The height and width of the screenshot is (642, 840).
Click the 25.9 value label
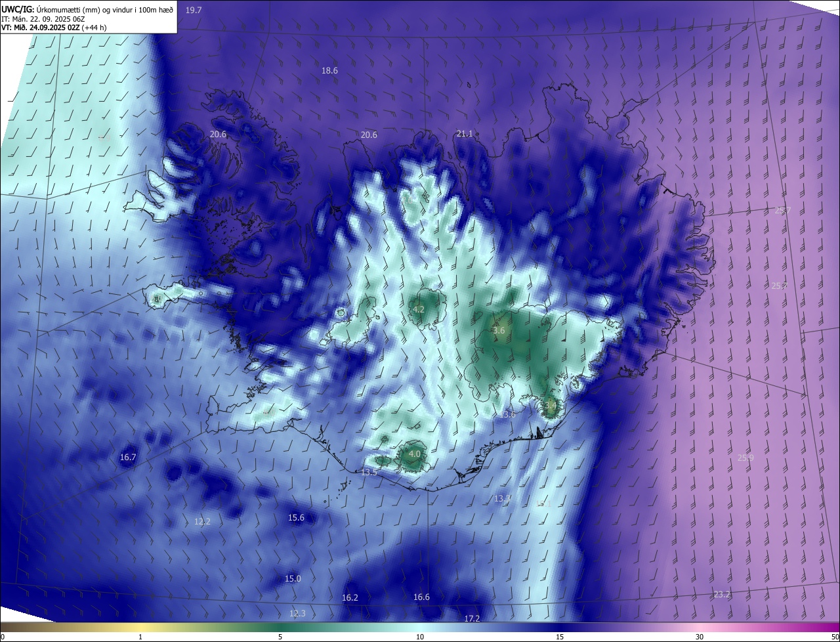745,458
